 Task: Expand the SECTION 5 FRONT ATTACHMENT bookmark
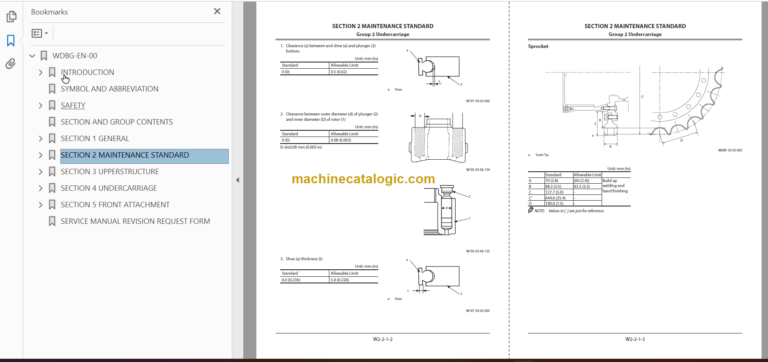pyautogui.click(x=41, y=205)
